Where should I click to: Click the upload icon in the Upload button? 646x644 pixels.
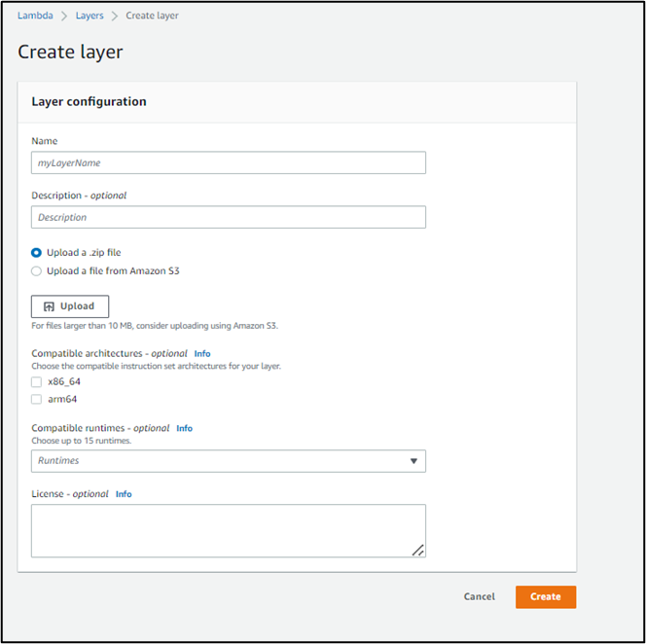49,306
